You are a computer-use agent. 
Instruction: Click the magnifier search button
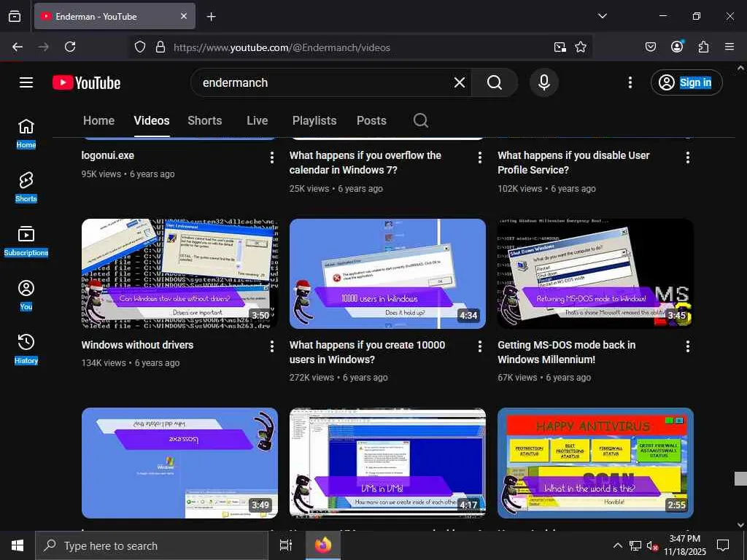tap(495, 82)
